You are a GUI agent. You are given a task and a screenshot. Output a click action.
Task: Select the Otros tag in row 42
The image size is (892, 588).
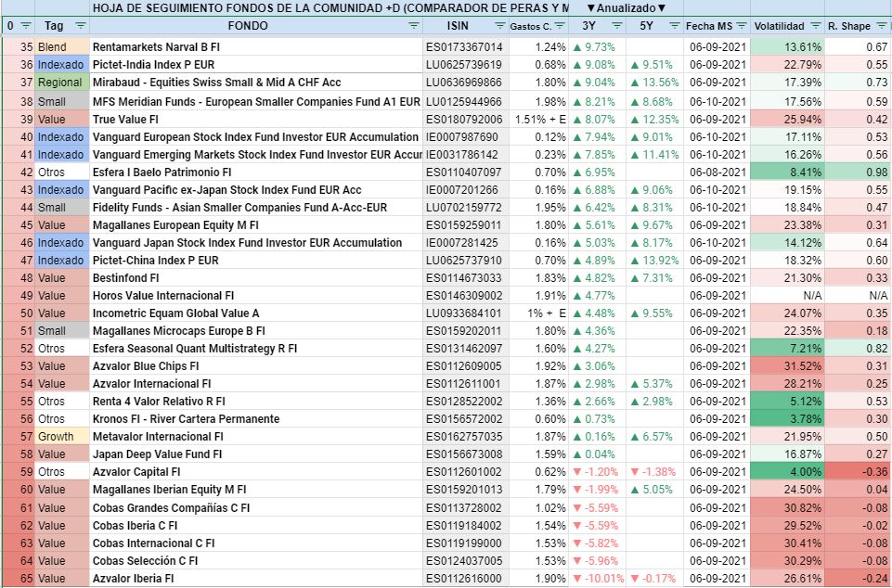click(62, 173)
